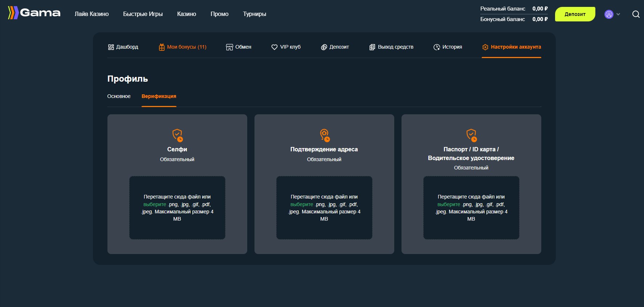Click the gift icon for Мои бонусы
This screenshot has height=307, width=644.
click(x=162, y=47)
